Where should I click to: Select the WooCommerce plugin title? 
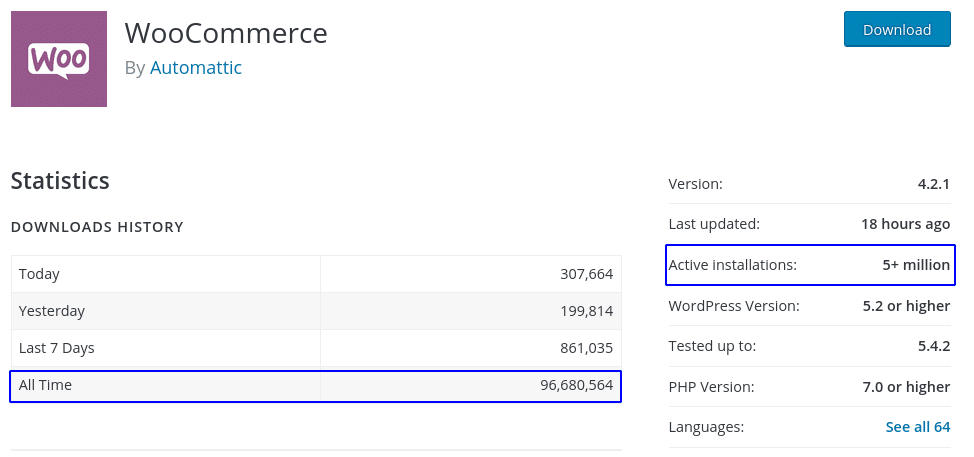pos(226,32)
